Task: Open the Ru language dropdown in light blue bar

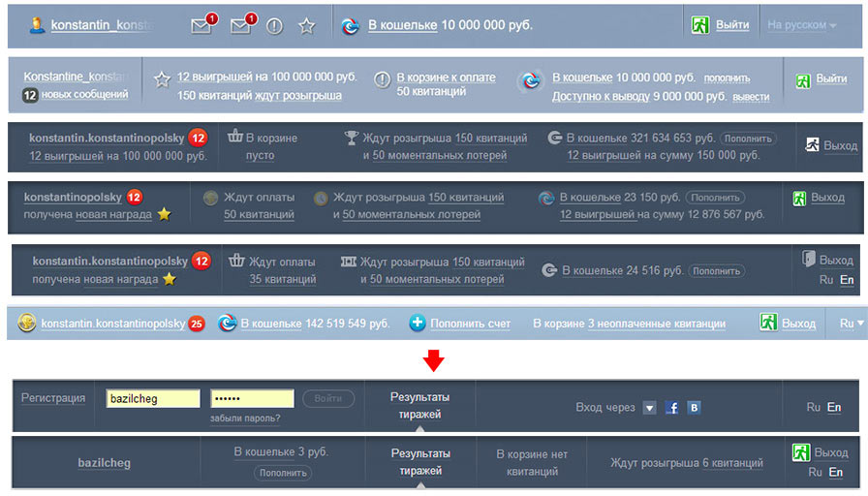Action: coord(852,324)
